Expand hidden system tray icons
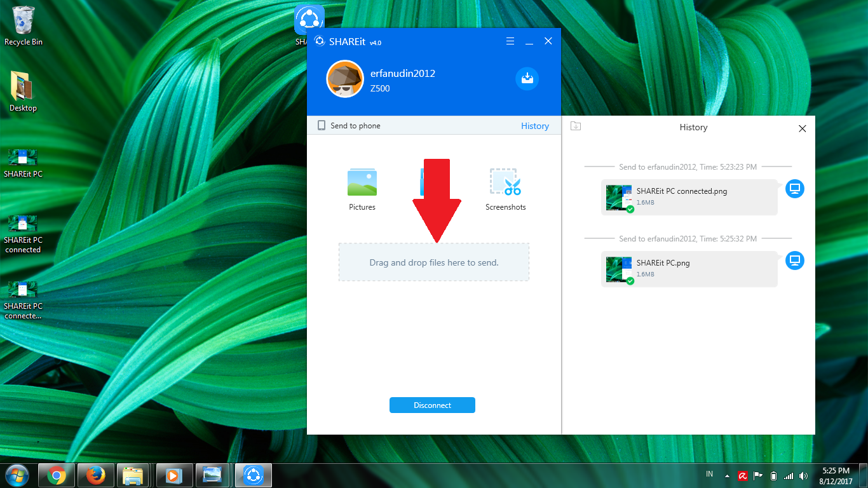Image resolution: width=868 pixels, height=488 pixels. click(x=727, y=476)
